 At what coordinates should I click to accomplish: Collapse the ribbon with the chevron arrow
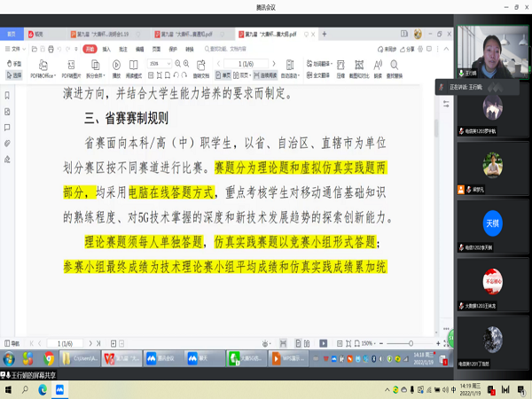click(x=447, y=49)
